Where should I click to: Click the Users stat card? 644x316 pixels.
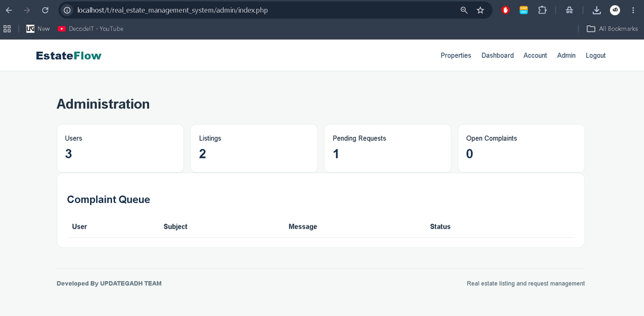coord(120,148)
